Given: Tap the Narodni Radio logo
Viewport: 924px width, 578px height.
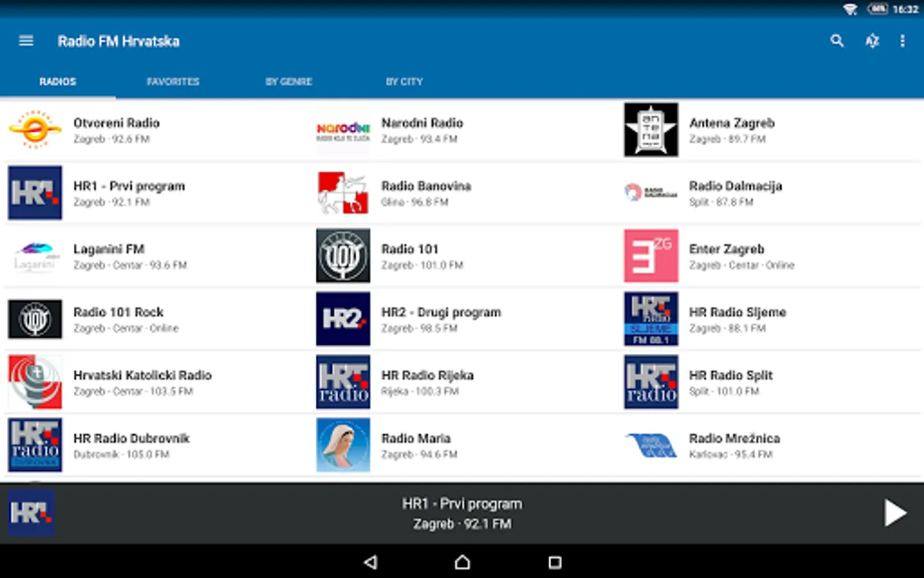Looking at the screenshot, I should tap(343, 130).
